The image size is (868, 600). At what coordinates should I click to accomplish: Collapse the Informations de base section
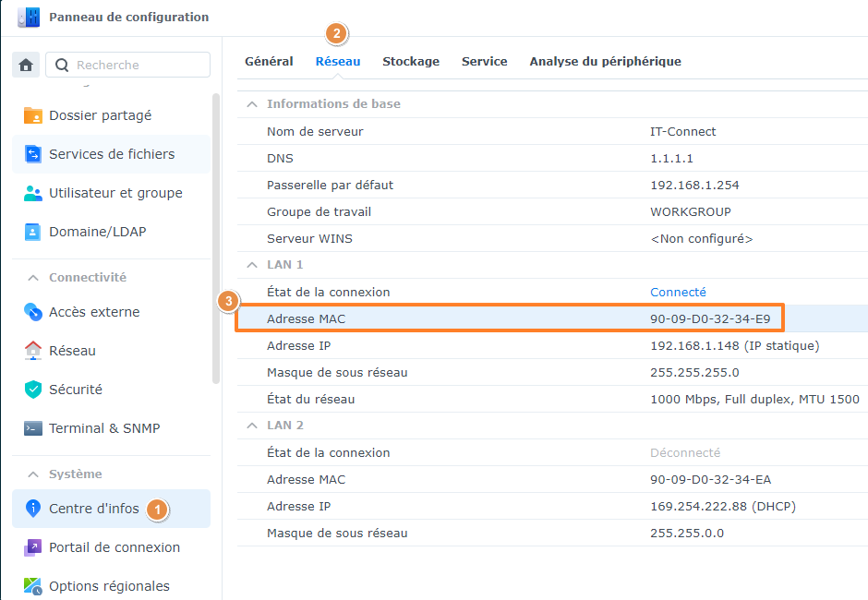pyautogui.click(x=252, y=103)
